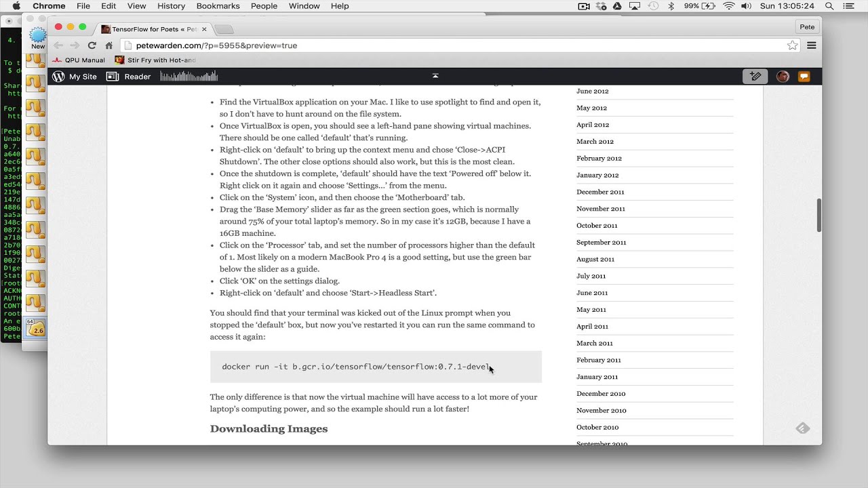Open the April 2011 archive link

coord(592,326)
